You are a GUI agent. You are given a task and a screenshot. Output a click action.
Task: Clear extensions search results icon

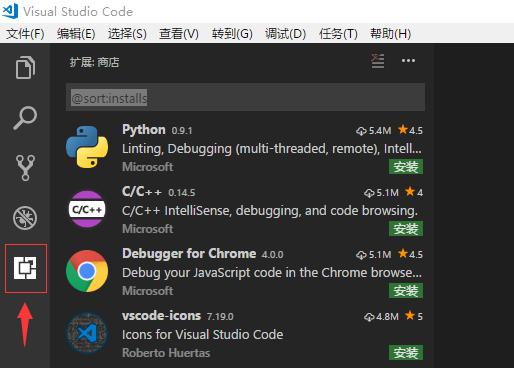click(x=378, y=61)
